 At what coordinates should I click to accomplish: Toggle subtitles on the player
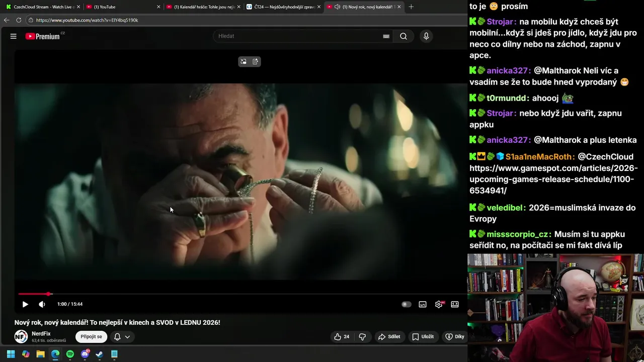click(423, 304)
